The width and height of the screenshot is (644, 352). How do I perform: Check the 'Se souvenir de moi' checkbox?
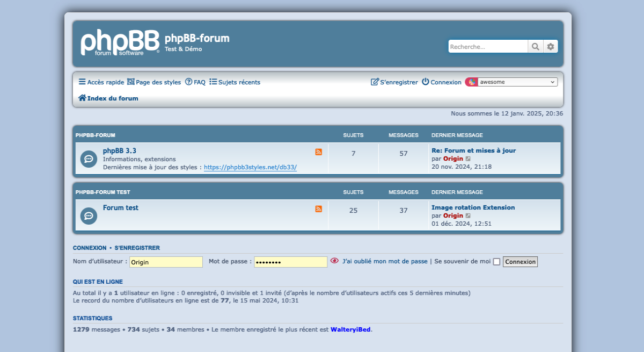point(496,262)
